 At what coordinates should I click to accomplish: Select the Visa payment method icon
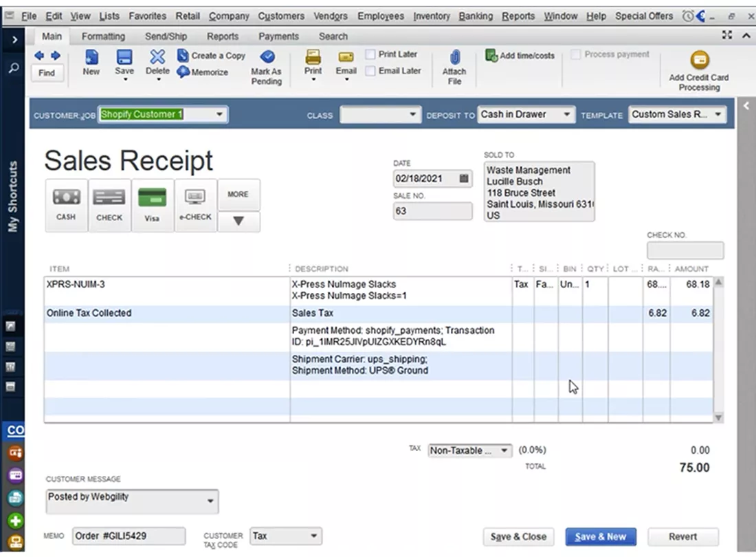tap(152, 199)
